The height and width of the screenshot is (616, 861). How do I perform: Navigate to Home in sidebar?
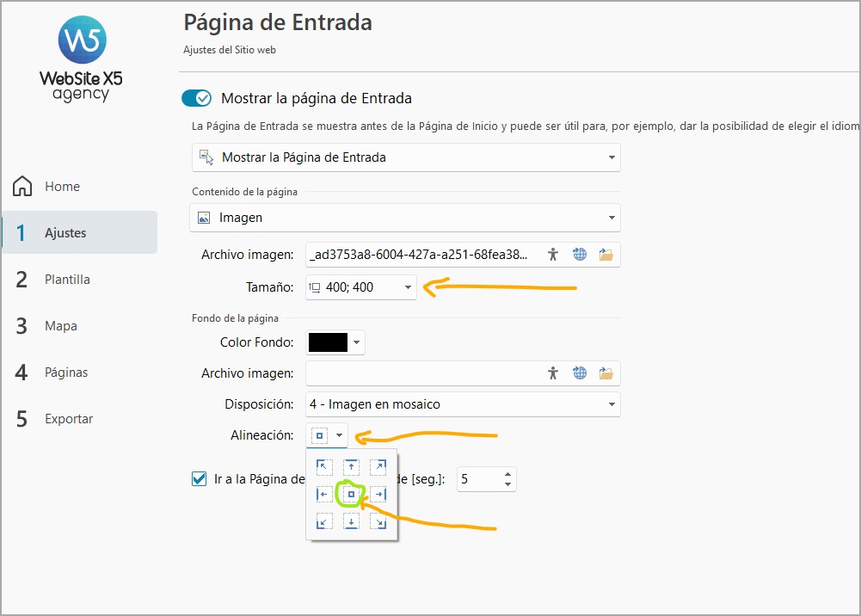click(x=62, y=187)
